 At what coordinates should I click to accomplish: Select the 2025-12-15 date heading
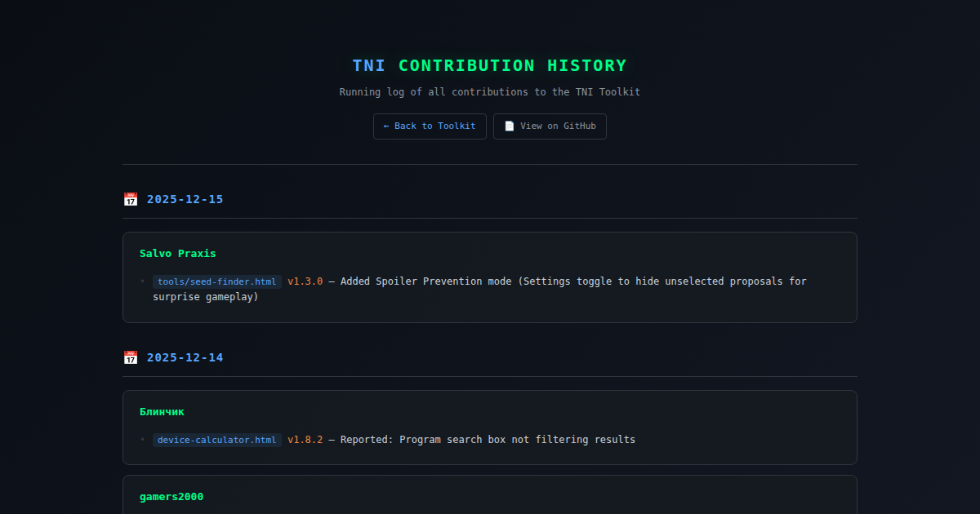tap(185, 199)
